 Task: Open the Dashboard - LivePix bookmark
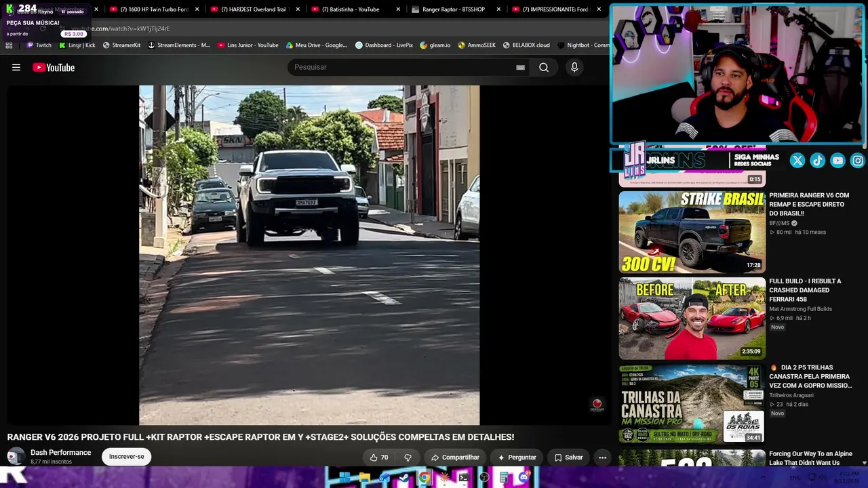click(x=384, y=45)
